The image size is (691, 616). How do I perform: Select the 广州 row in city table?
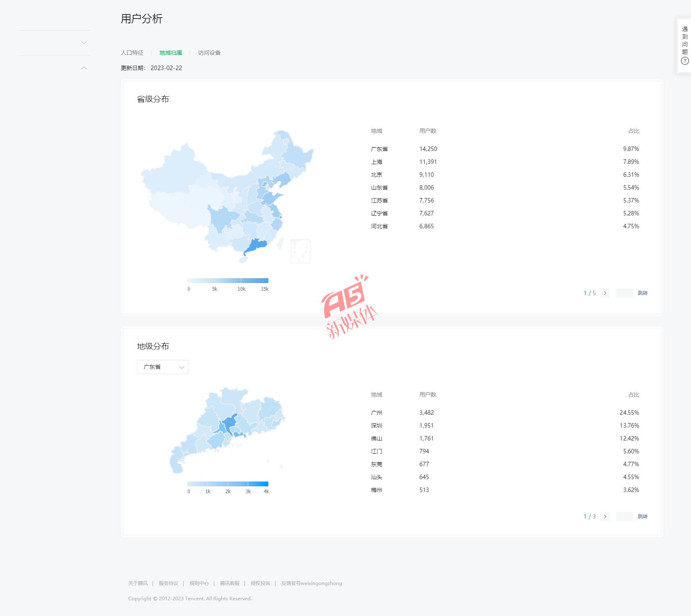pos(505,413)
